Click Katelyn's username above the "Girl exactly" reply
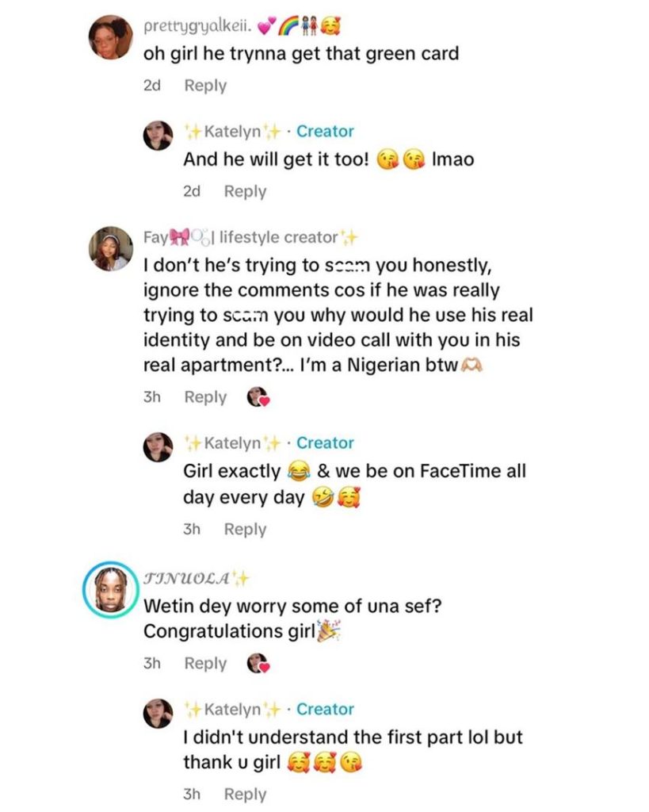This screenshot has width=649, height=812. pyautogui.click(x=232, y=442)
